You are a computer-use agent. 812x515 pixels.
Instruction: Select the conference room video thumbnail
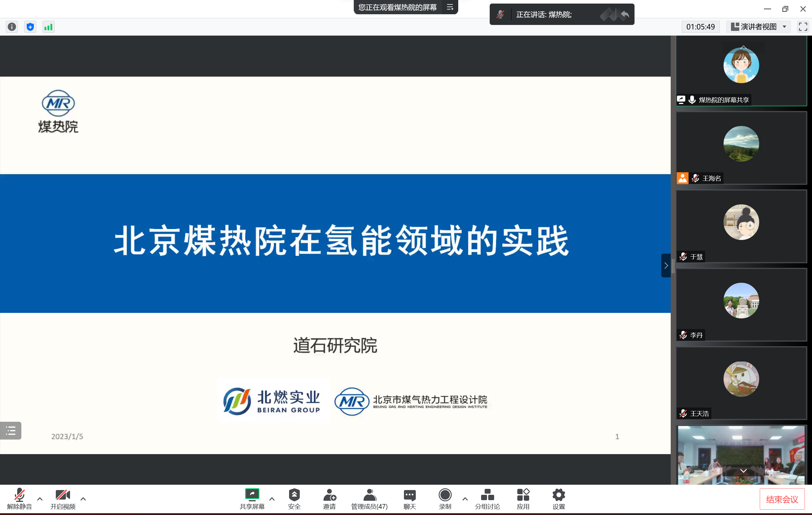point(741,455)
